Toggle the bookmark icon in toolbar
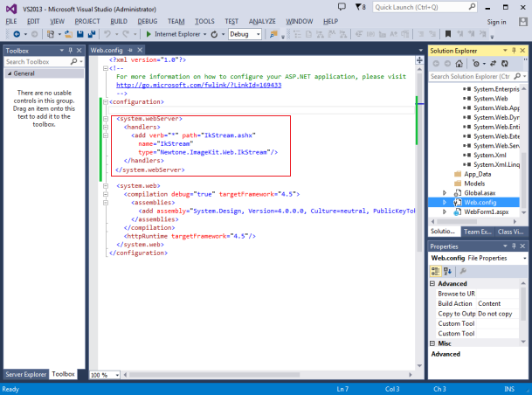 click(x=448, y=33)
